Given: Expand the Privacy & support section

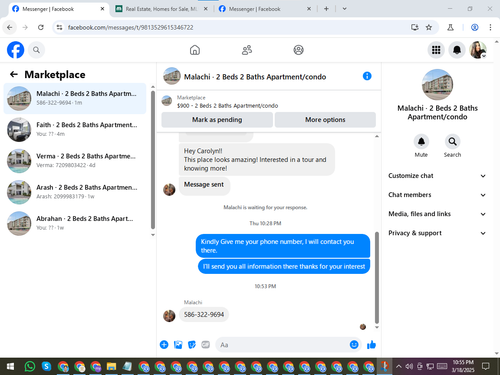Looking at the screenshot, I should [x=437, y=233].
